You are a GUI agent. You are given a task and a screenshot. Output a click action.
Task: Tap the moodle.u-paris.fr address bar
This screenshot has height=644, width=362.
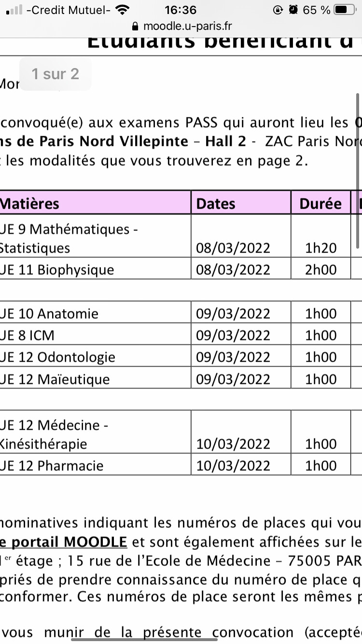pyautogui.click(x=181, y=26)
